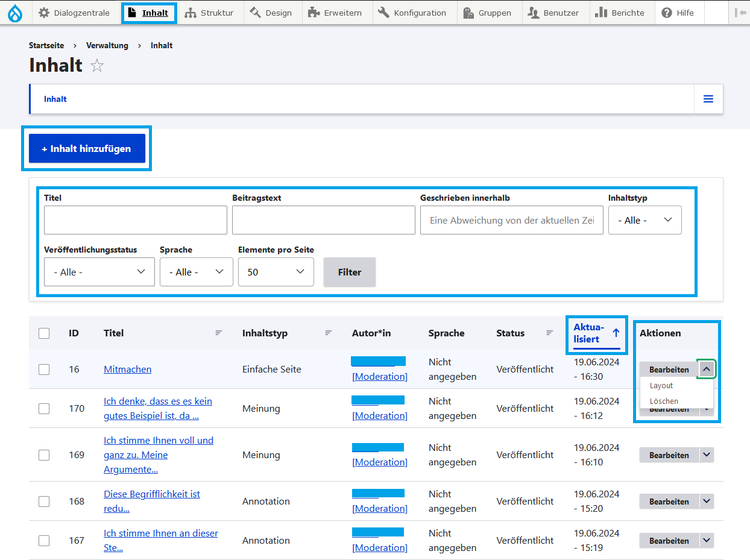Image resolution: width=750 pixels, height=560 pixels.
Task: Open Gruppen toolbar menu
Action: (x=487, y=13)
